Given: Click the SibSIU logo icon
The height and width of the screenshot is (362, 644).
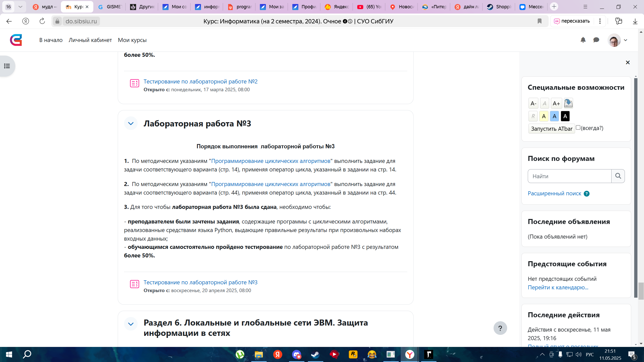Looking at the screenshot, I should click(x=16, y=40).
